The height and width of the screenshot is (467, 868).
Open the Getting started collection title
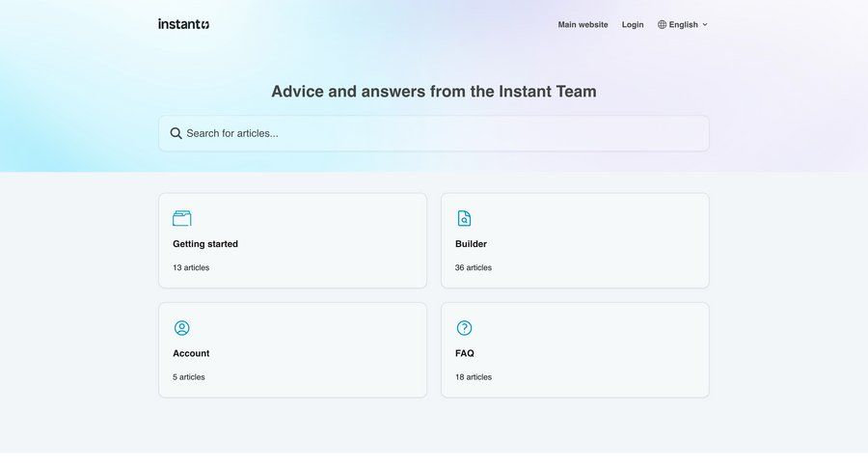tap(205, 244)
